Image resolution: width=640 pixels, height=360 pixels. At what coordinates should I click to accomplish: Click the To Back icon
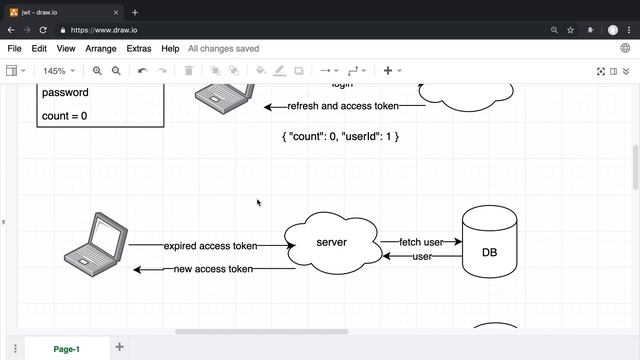[x=234, y=71]
